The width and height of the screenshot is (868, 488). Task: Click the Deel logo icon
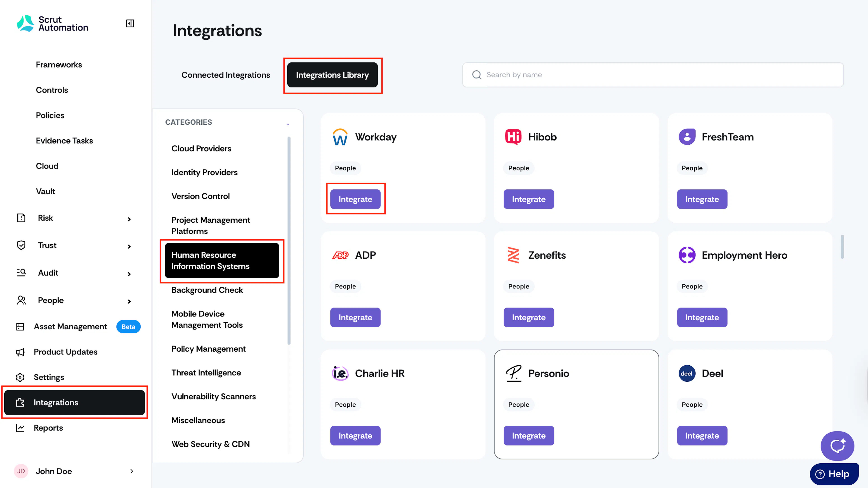click(687, 373)
